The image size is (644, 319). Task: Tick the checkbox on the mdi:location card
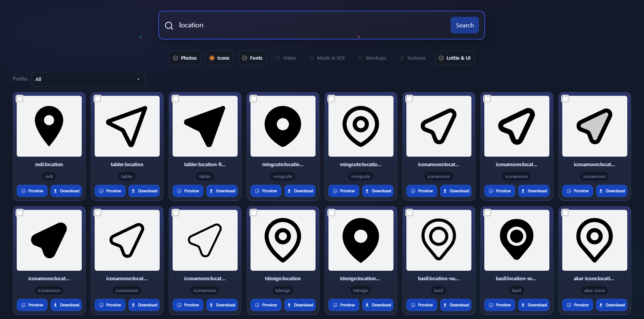pyautogui.click(x=20, y=99)
